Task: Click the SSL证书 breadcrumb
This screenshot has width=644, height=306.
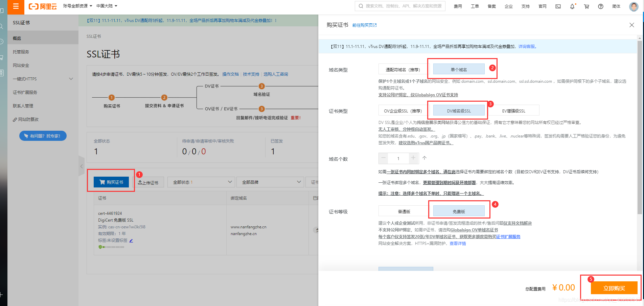Action: pyautogui.click(x=94, y=36)
